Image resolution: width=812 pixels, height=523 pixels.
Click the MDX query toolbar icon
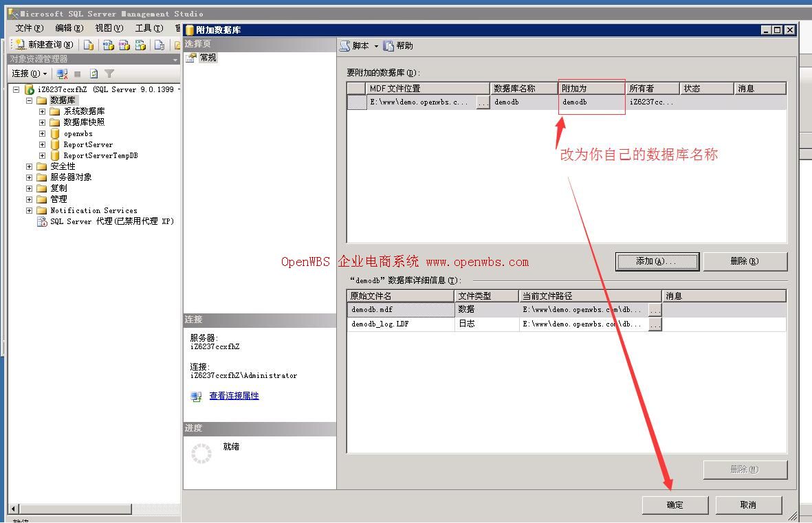(108, 45)
